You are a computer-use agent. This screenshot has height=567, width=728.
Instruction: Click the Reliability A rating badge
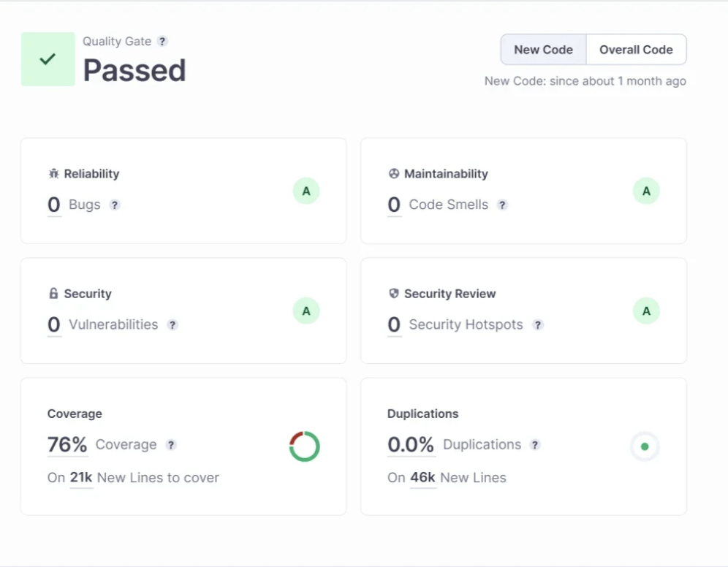pos(306,191)
